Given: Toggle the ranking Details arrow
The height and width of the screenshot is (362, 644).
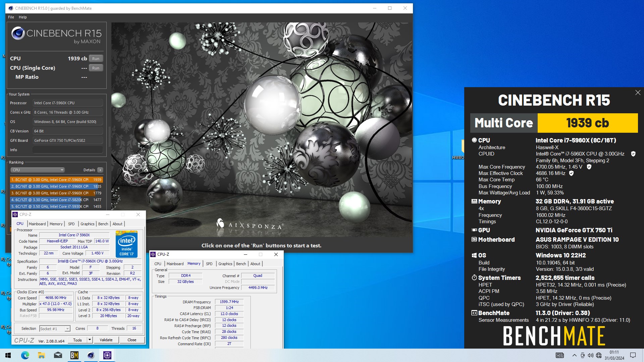Looking at the screenshot, I should (100, 170).
